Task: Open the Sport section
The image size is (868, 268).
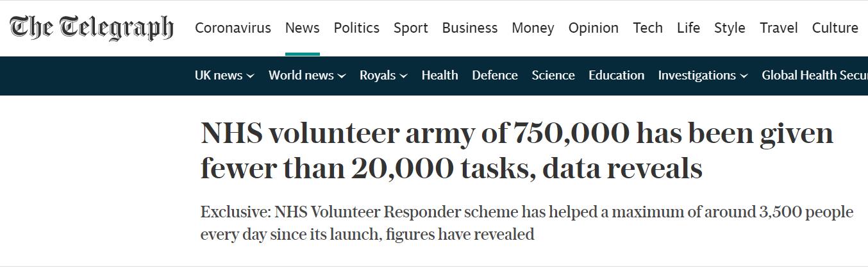Action: click(410, 28)
